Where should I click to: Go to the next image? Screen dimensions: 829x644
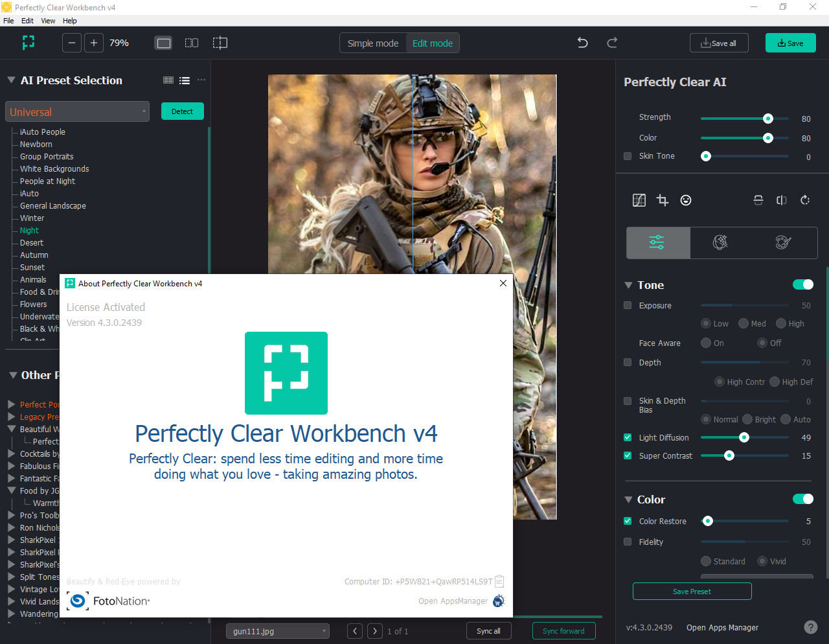(x=375, y=631)
